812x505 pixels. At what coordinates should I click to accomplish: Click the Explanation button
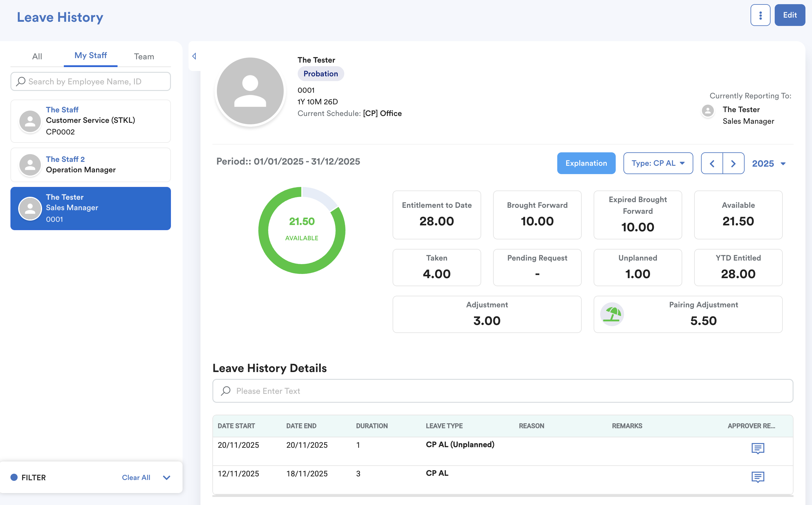(x=586, y=163)
